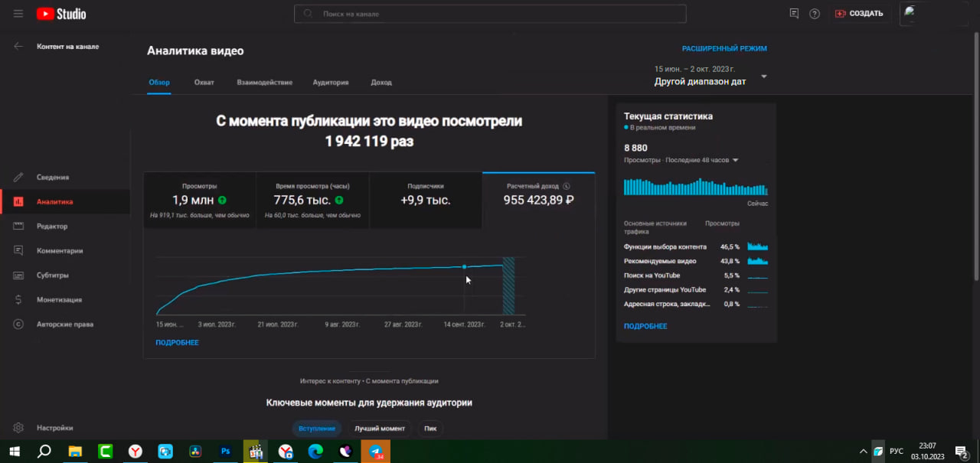The image size is (980, 463).
Task: Open the help question mark icon
Action: 815,14
